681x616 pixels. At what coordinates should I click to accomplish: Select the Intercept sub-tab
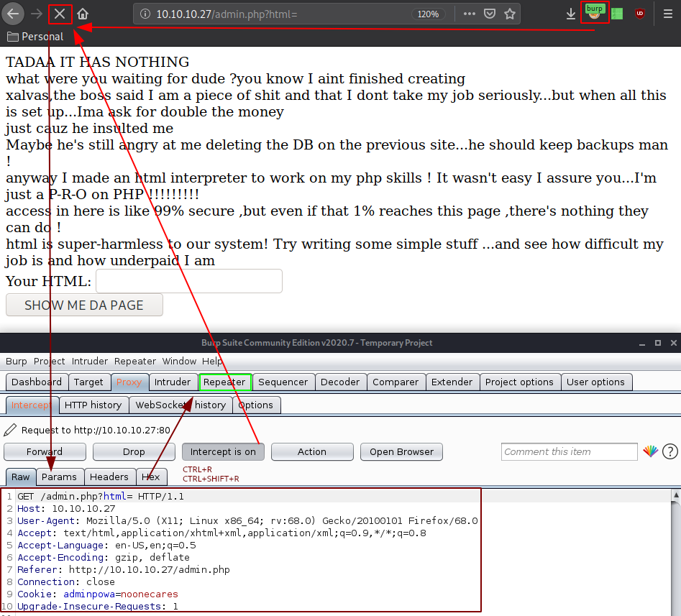click(x=32, y=405)
